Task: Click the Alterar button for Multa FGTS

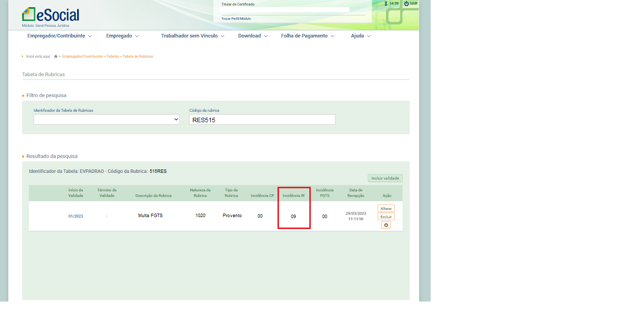Action: click(x=386, y=209)
